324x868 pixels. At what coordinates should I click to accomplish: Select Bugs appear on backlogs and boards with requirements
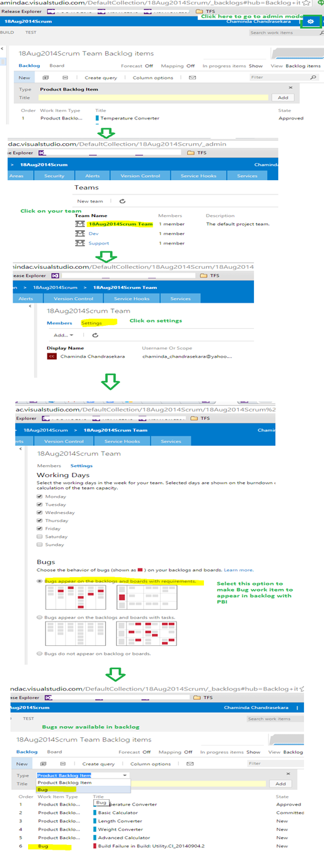click(x=40, y=581)
